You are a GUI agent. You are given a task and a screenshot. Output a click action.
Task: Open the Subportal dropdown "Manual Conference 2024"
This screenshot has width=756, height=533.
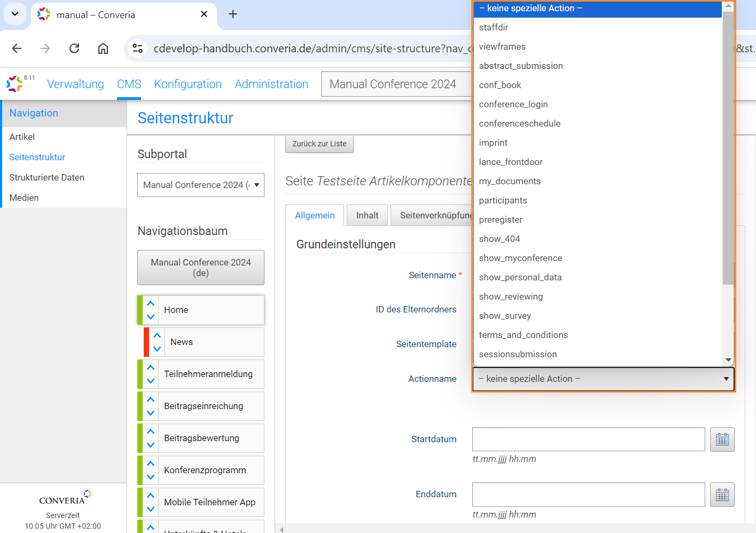(200, 185)
